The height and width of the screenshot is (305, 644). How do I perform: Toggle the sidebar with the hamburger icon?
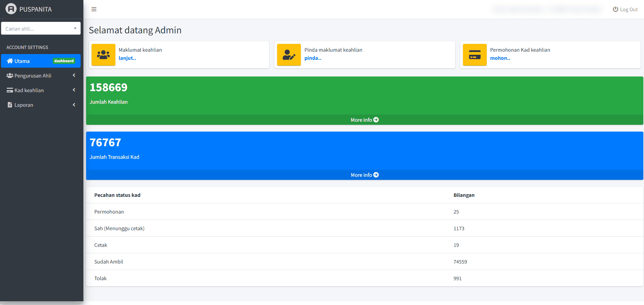(94, 9)
